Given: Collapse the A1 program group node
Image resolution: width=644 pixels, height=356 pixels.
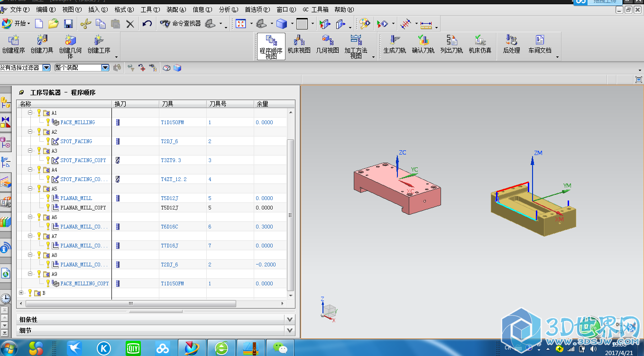Looking at the screenshot, I should click(x=30, y=113).
